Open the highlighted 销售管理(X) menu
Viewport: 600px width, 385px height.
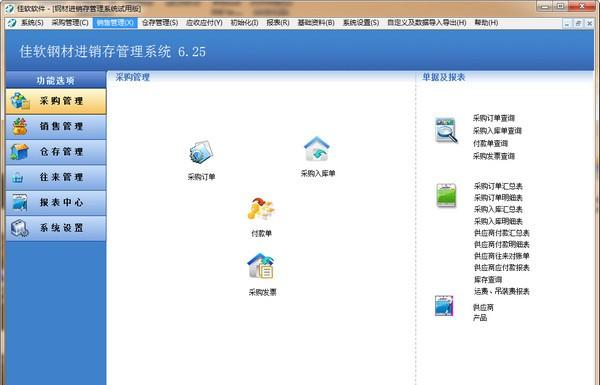coord(115,23)
